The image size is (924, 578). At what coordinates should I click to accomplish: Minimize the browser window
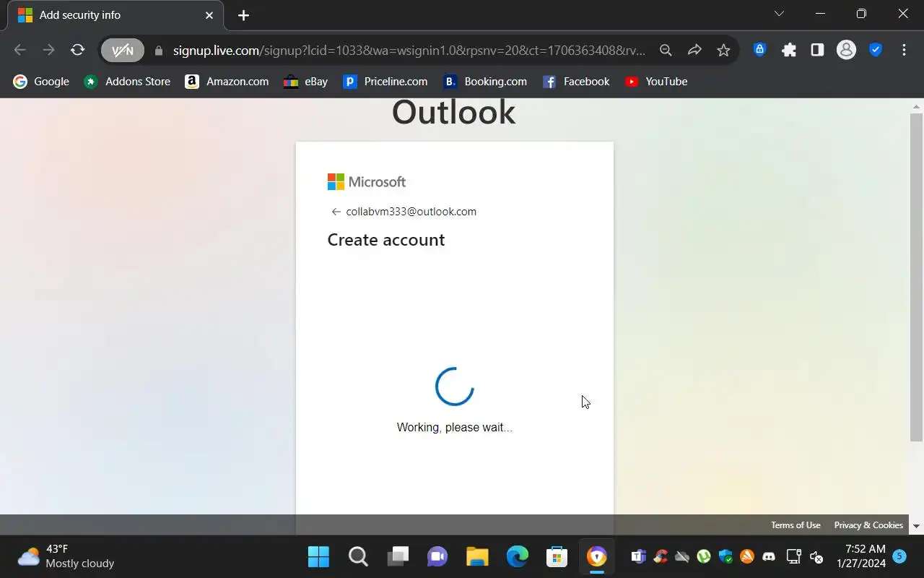820,14
